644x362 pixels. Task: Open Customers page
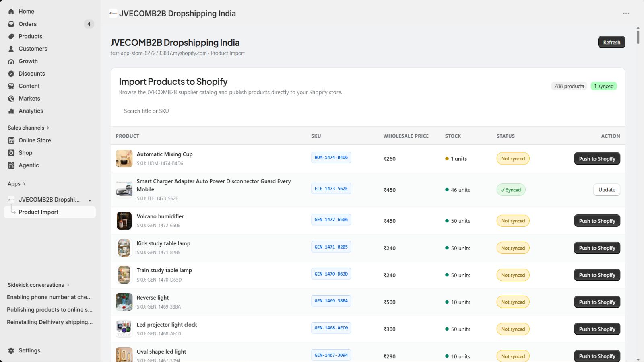[x=50, y=49]
